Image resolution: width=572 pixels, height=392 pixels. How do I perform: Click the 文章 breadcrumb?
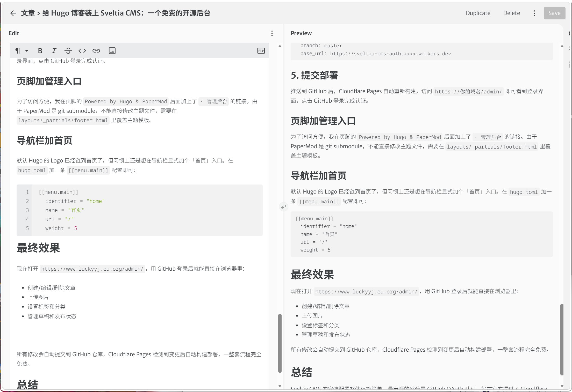(28, 13)
